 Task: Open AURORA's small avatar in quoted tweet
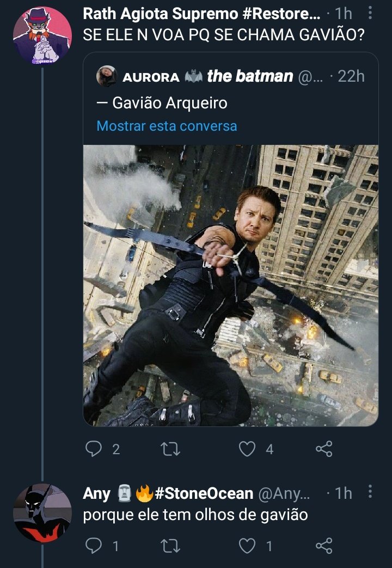[x=107, y=76]
